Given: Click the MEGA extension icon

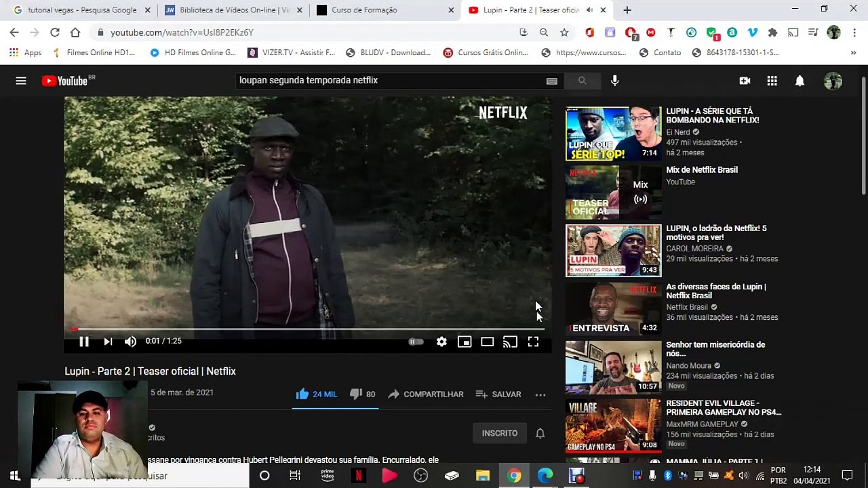Looking at the screenshot, I should point(651,33).
